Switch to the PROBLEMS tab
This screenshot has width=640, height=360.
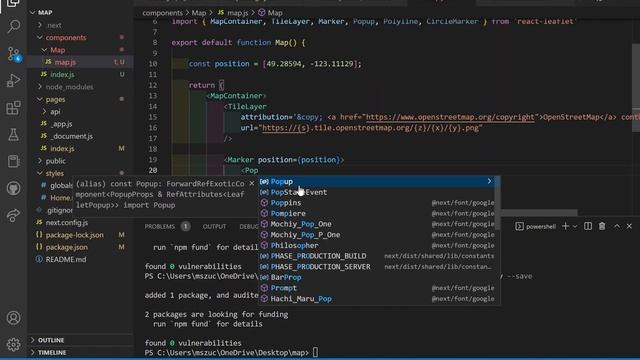coord(160,227)
